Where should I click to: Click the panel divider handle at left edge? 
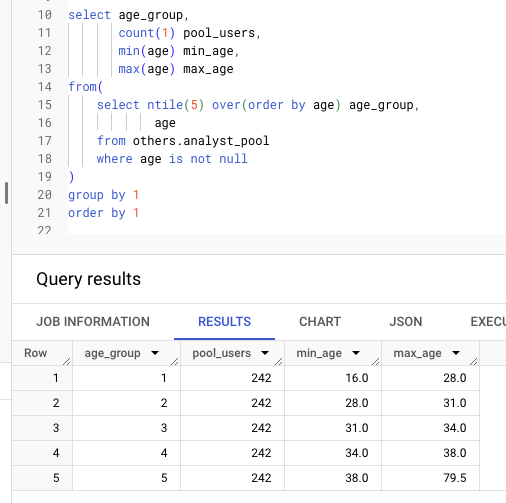[6, 193]
